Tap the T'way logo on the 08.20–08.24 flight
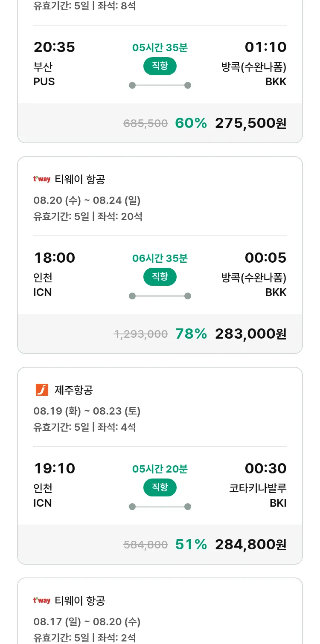 (42, 179)
